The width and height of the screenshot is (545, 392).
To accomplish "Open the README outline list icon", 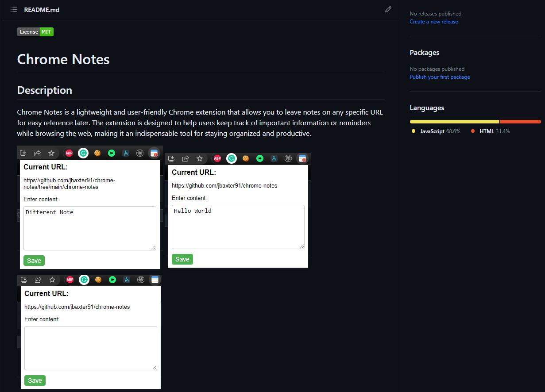I will click(x=14, y=9).
